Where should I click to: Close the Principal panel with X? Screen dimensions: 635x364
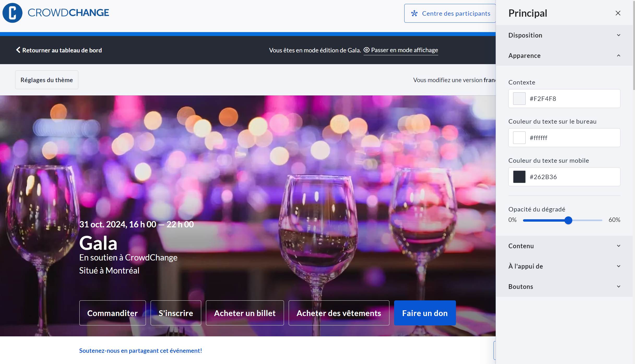(618, 13)
